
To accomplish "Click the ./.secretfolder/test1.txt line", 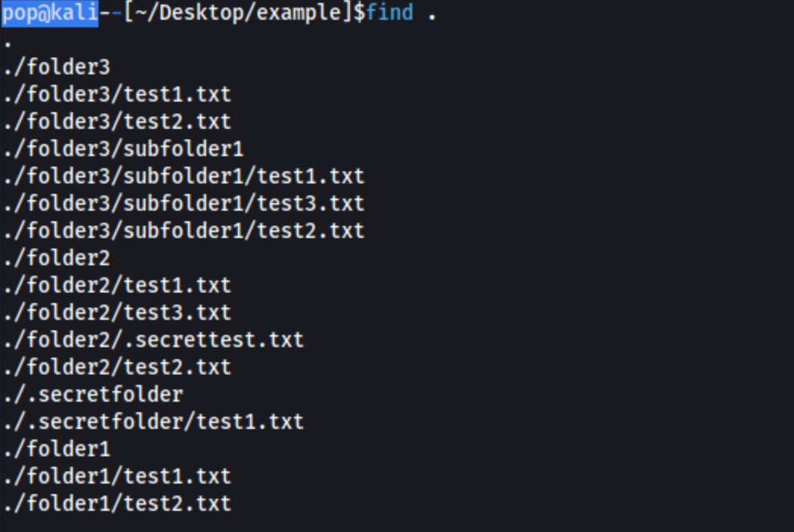I will click(154, 423).
